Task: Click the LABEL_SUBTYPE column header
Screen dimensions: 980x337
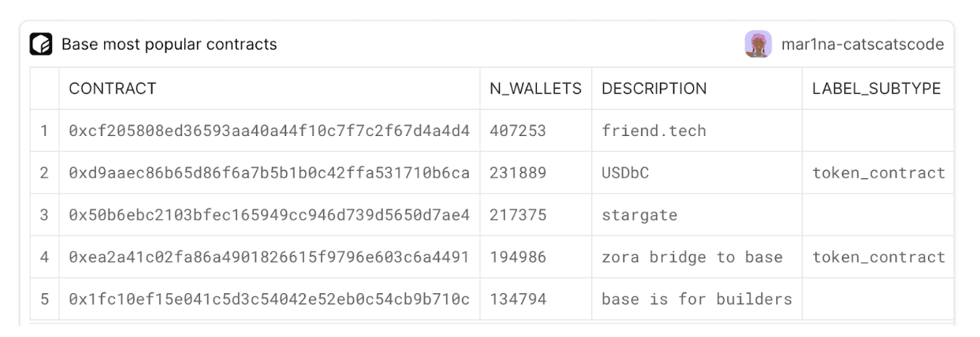Action: pyautogui.click(x=877, y=88)
